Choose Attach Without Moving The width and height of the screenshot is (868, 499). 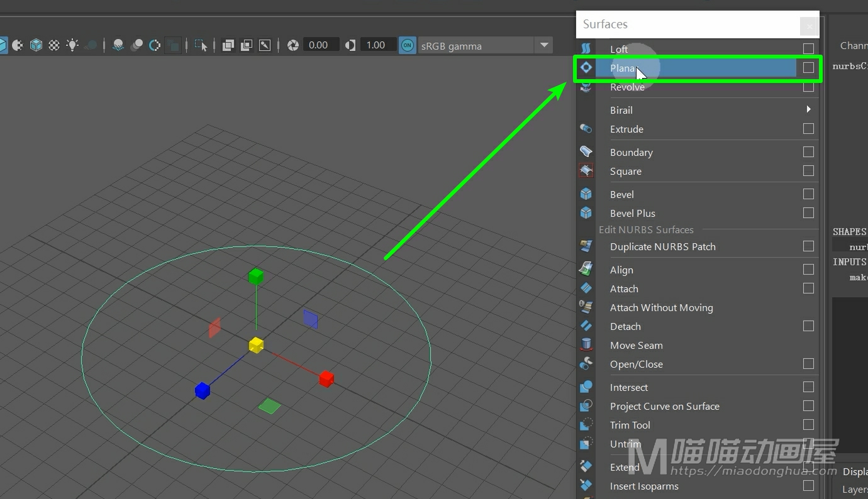click(x=661, y=307)
